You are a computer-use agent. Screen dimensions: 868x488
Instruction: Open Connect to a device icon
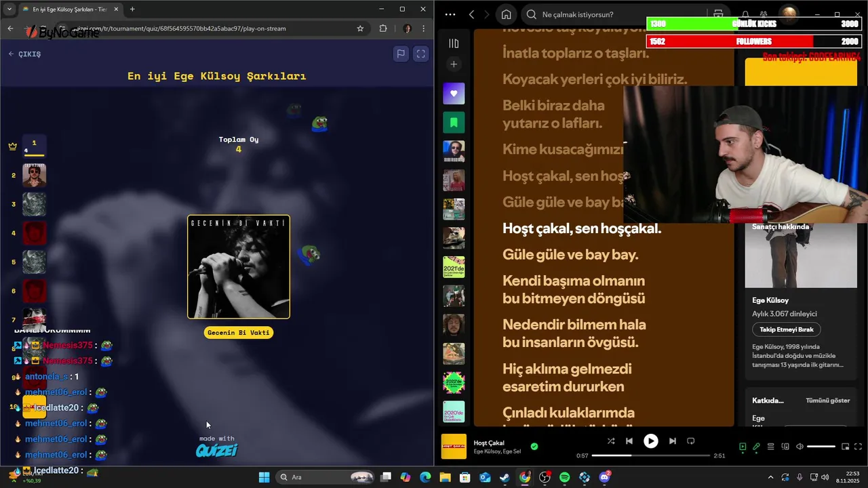785,447
